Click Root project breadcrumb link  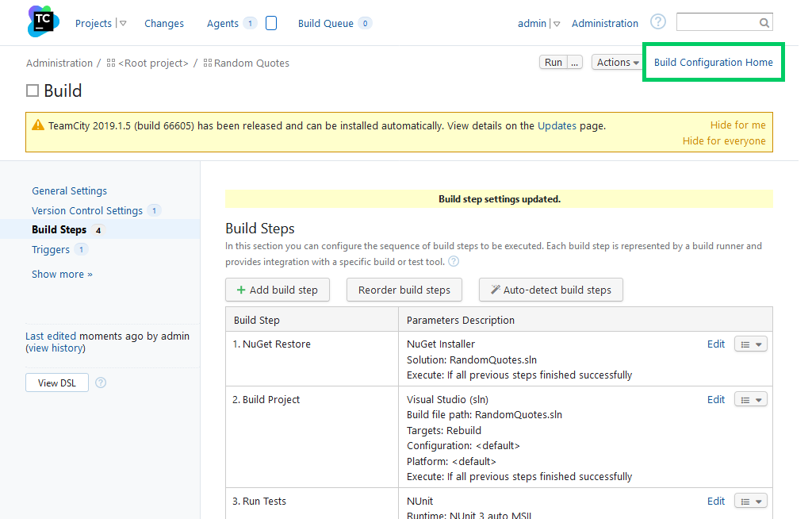point(153,63)
